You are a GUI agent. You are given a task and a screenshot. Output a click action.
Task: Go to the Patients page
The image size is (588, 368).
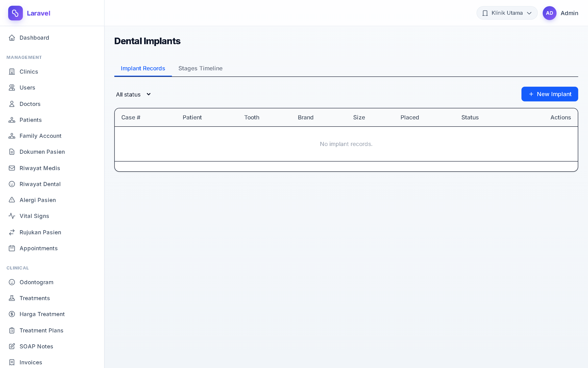tap(52, 120)
